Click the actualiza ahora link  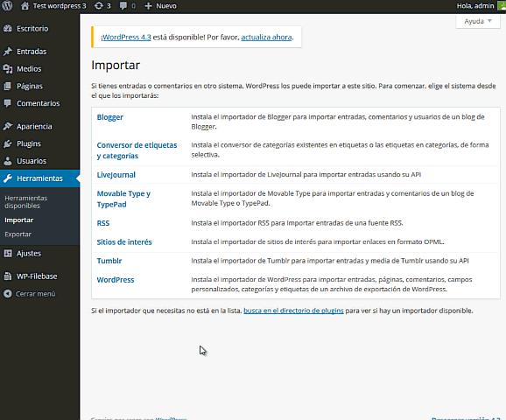tap(266, 37)
